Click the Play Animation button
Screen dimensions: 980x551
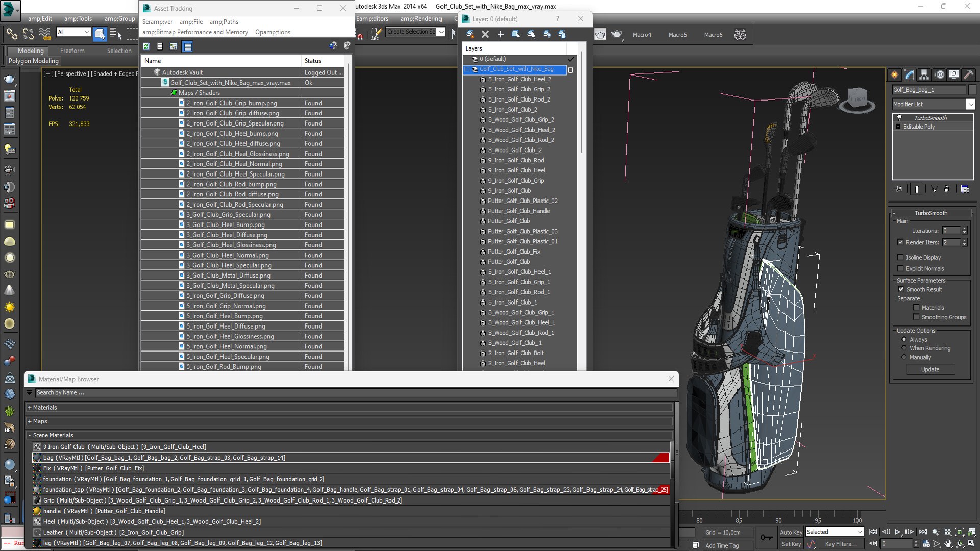(x=897, y=532)
